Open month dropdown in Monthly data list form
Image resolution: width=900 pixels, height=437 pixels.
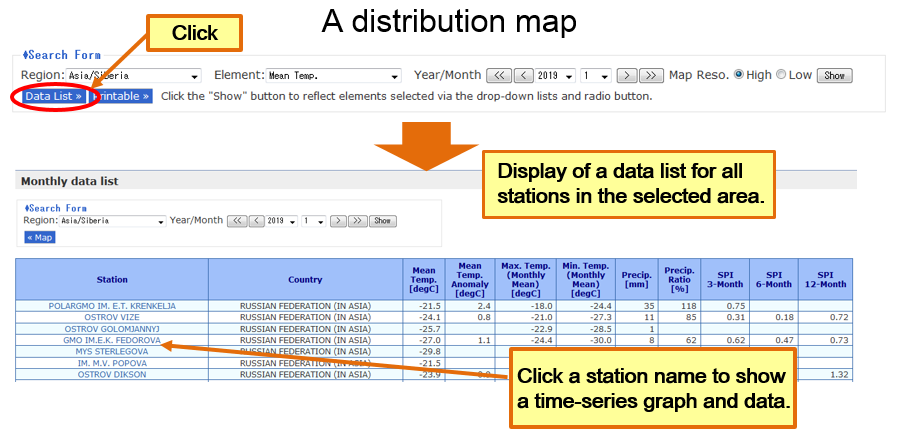coord(314,221)
